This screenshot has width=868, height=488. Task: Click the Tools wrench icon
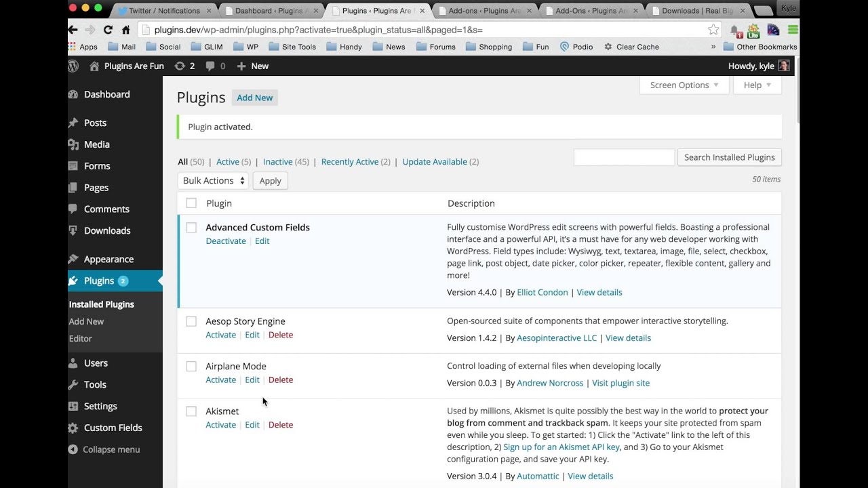coord(73,384)
